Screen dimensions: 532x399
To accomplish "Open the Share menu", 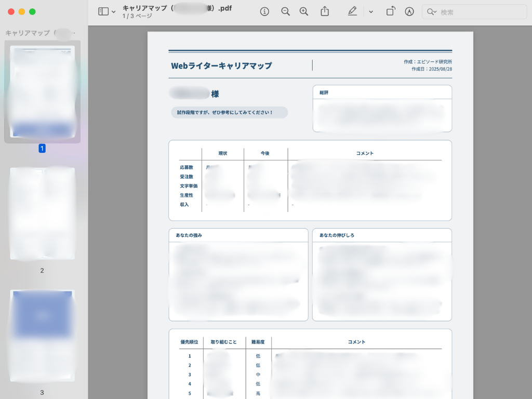I will [x=325, y=11].
